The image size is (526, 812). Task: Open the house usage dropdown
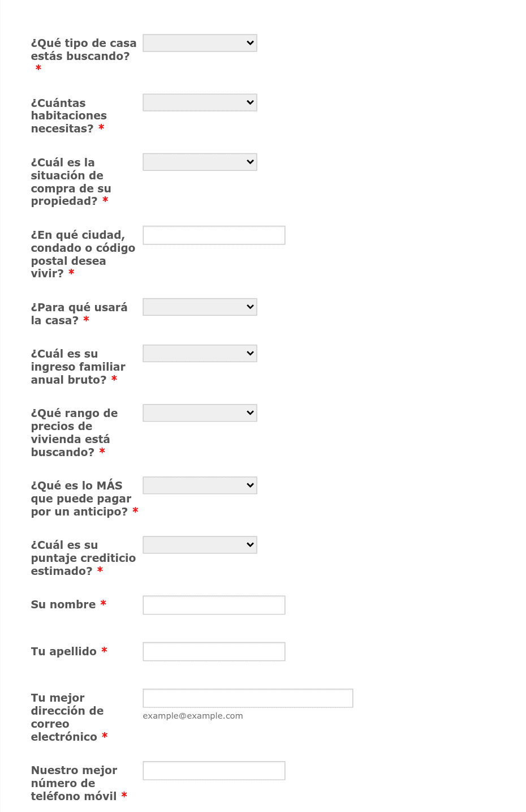point(200,307)
